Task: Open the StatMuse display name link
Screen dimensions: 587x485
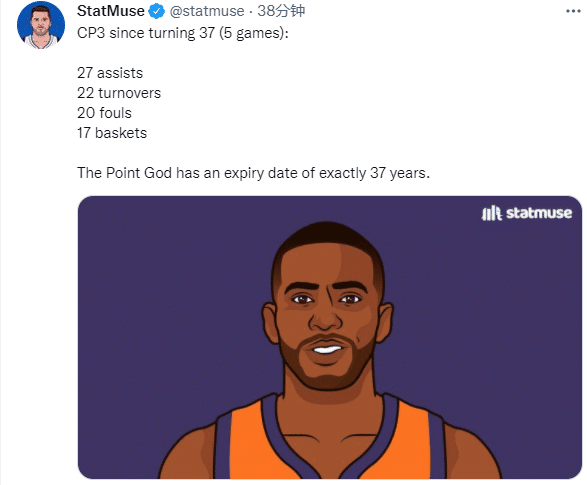Action: pos(110,11)
